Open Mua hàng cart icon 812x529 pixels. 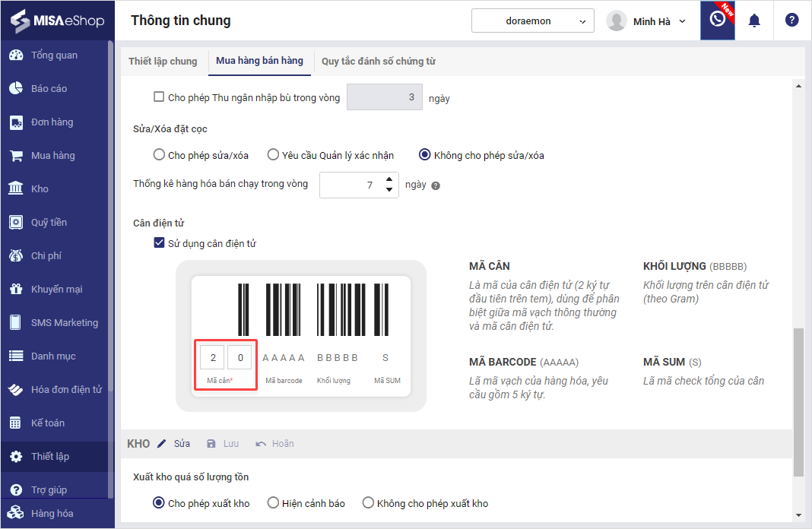click(16, 155)
